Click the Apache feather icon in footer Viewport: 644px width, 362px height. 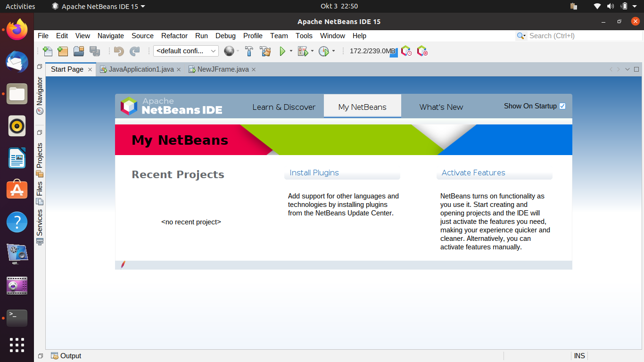click(123, 265)
